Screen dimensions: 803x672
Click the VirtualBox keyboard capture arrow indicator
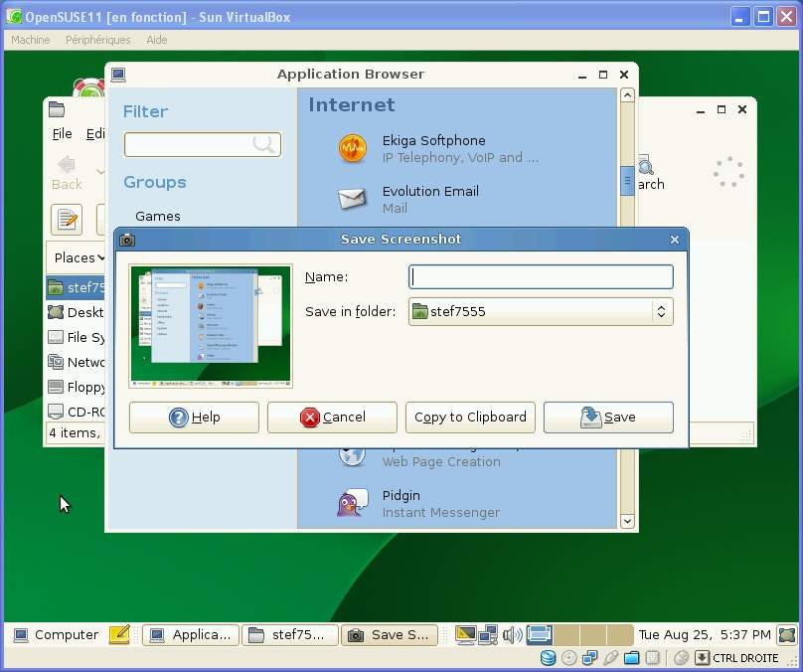coord(702,658)
